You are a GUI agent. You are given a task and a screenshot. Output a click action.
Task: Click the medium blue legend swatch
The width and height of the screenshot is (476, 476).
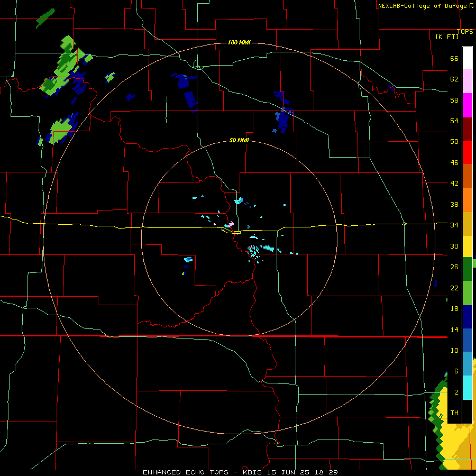click(x=467, y=340)
